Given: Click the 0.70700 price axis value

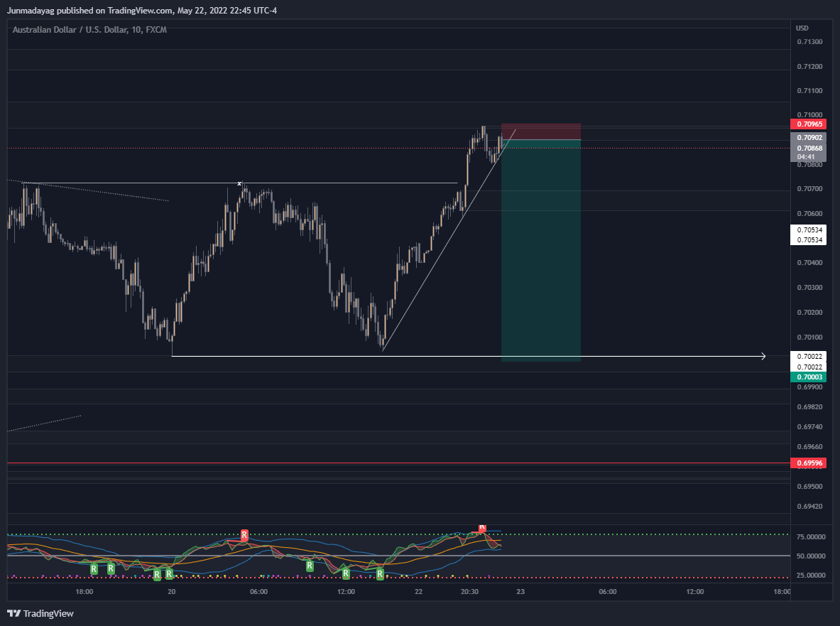Looking at the screenshot, I should (x=809, y=189).
